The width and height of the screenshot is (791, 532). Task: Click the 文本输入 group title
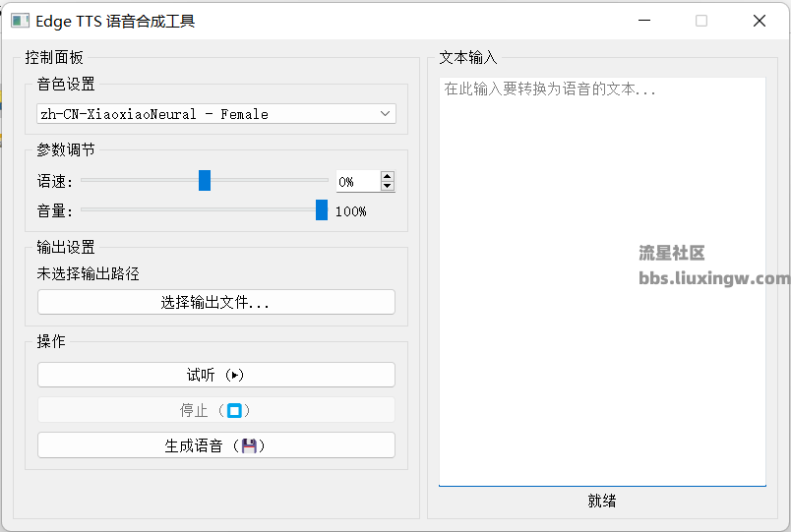pos(468,57)
